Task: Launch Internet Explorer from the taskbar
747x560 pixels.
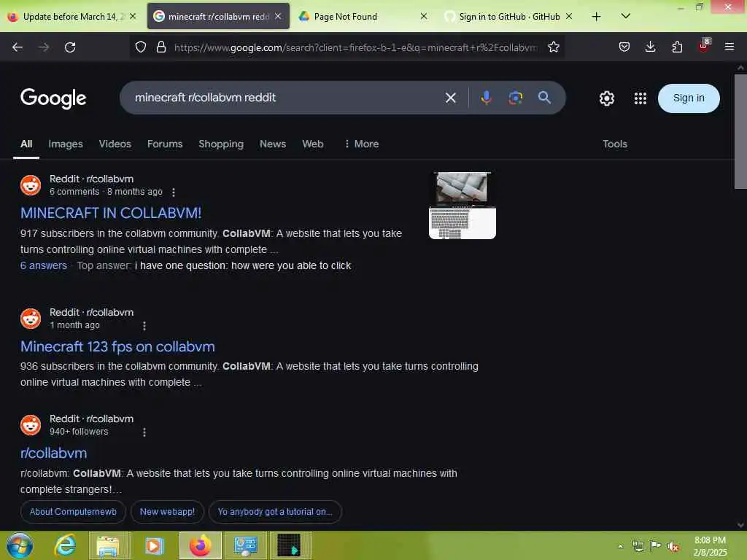Action: [x=65, y=545]
